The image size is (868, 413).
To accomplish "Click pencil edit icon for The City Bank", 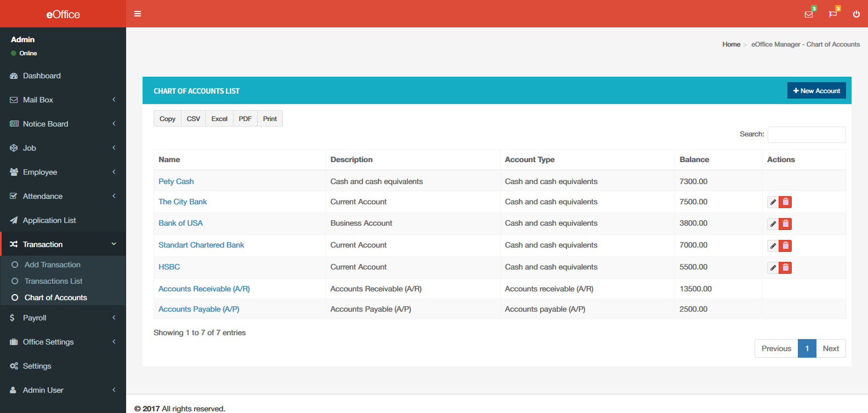I will (773, 202).
